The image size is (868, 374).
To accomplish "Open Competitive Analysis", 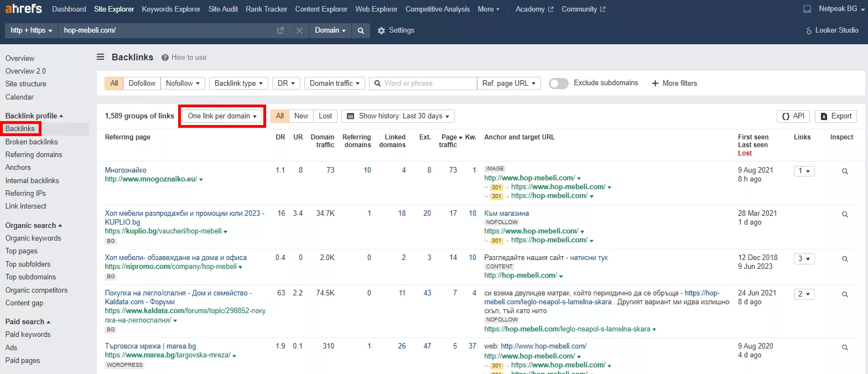I will pyautogui.click(x=438, y=9).
